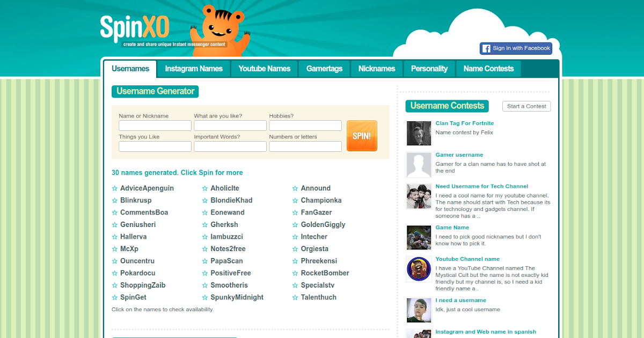
Task: Favorite PapaScan via star icon
Action: tap(205, 261)
